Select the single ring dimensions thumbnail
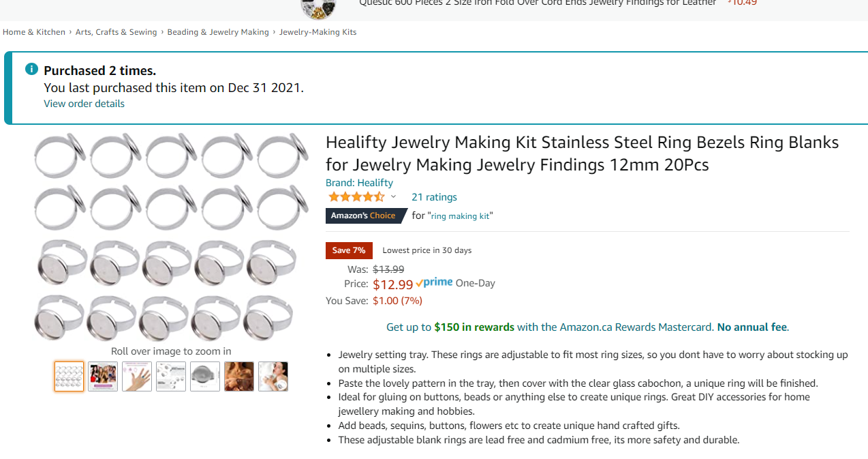 pos(204,376)
